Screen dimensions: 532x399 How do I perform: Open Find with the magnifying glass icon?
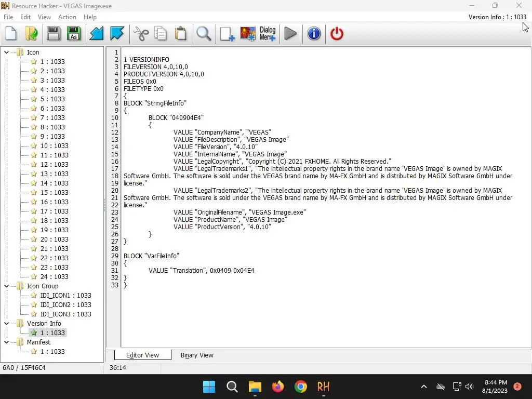(x=204, y=34)
